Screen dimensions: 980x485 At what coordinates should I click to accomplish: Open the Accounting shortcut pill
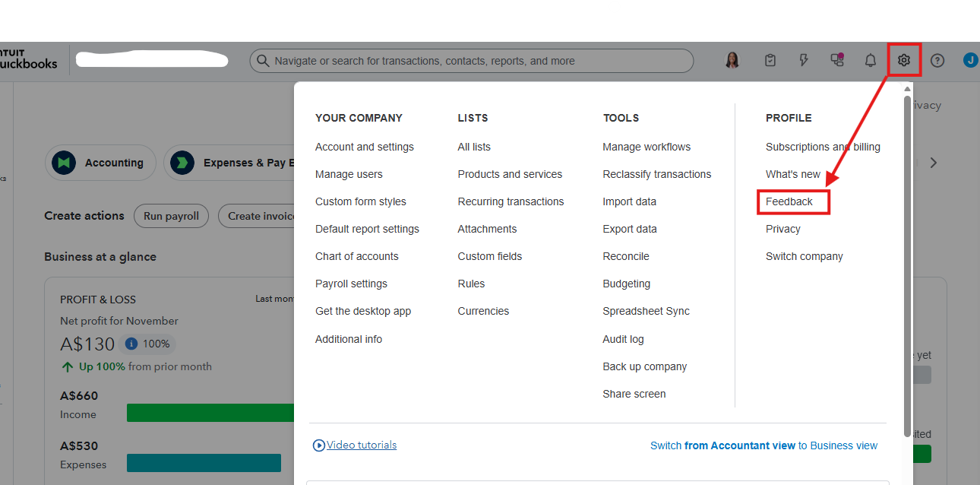[100, 163]
